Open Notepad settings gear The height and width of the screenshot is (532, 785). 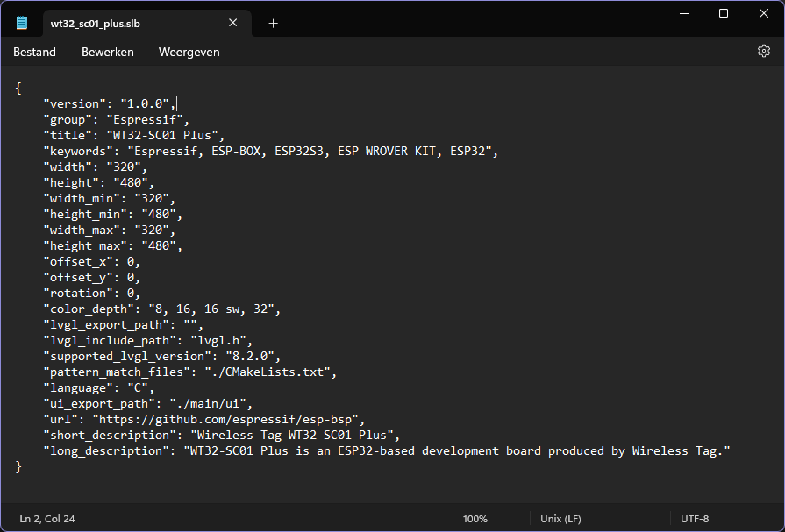[763, 51]
